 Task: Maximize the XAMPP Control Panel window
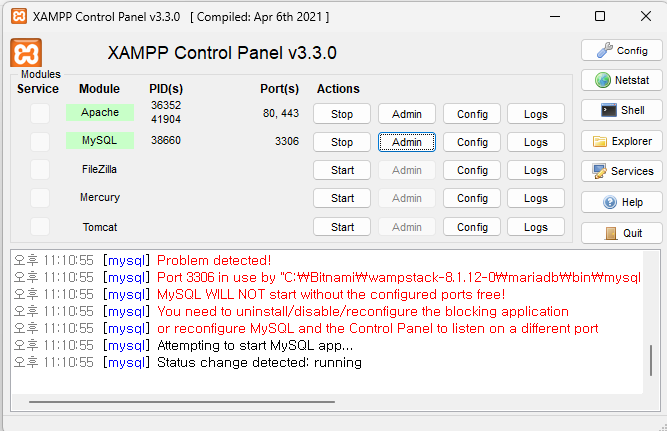600,17
